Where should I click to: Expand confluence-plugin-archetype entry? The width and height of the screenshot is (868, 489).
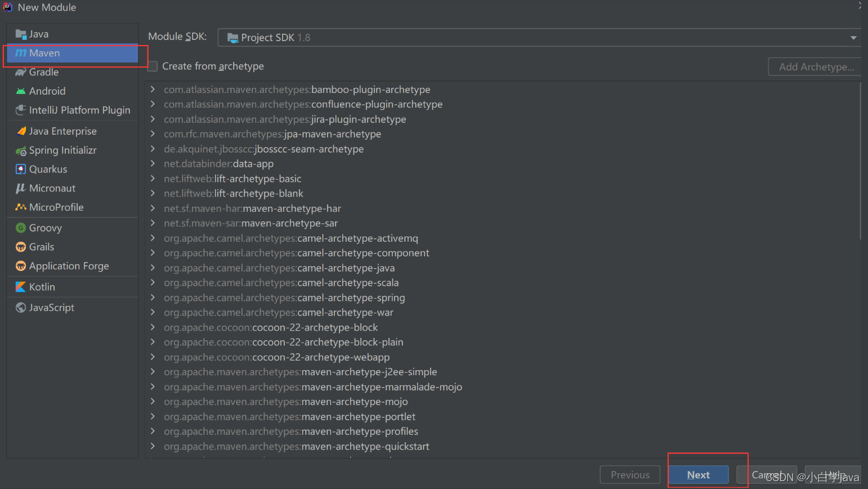point(153,104)
